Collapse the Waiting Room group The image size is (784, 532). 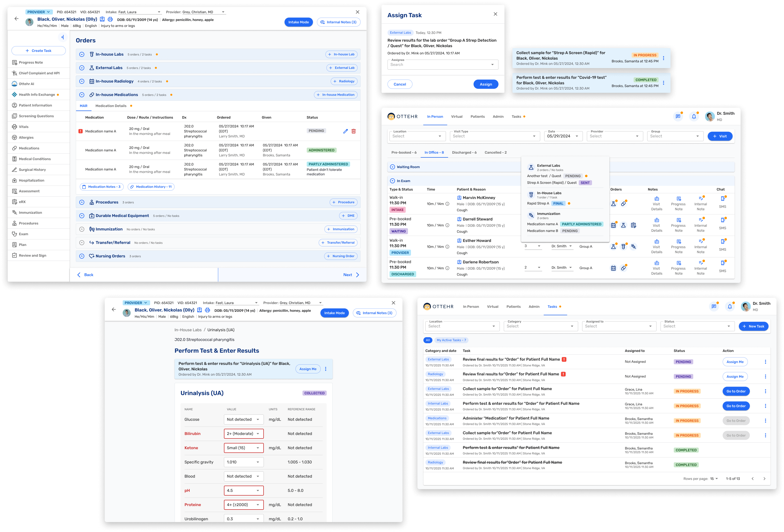(392, 167)
